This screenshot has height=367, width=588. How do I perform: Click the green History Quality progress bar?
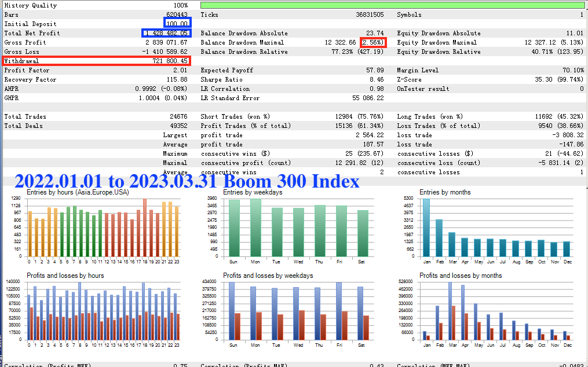(x=393, y=5)
